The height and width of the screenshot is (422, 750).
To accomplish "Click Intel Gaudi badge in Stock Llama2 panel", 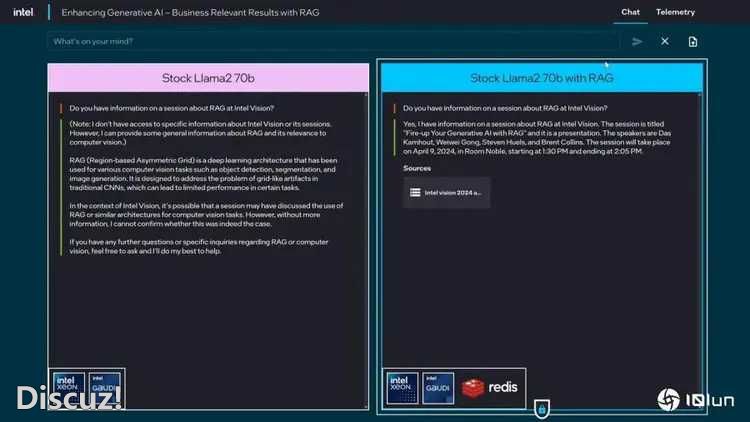I will 104,388.
